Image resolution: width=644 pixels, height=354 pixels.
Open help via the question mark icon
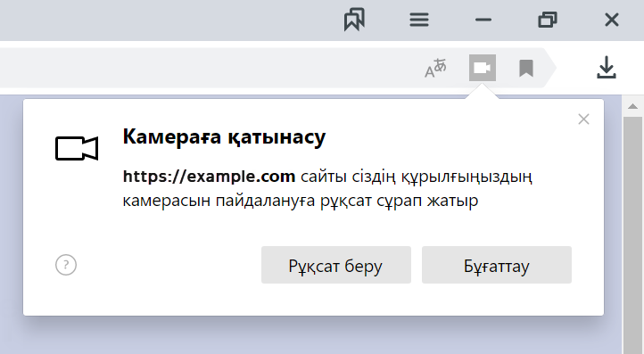coord(66,265)
